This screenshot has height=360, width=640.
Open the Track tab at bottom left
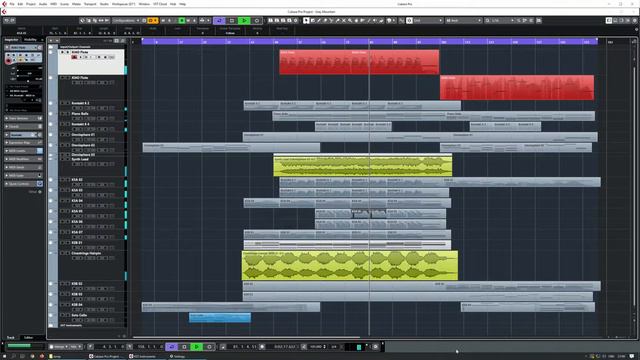[x=11, y=338]
